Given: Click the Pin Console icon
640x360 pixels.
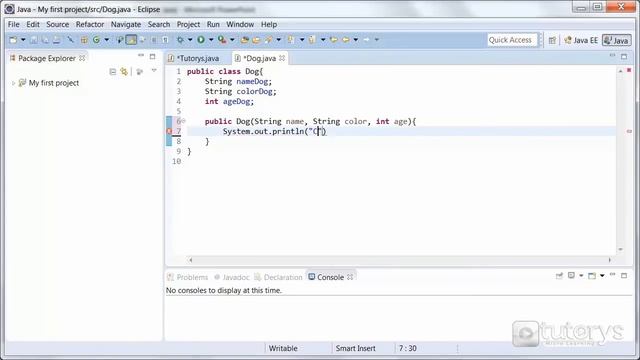Looking at the screenshot, I should pos(559,276).
